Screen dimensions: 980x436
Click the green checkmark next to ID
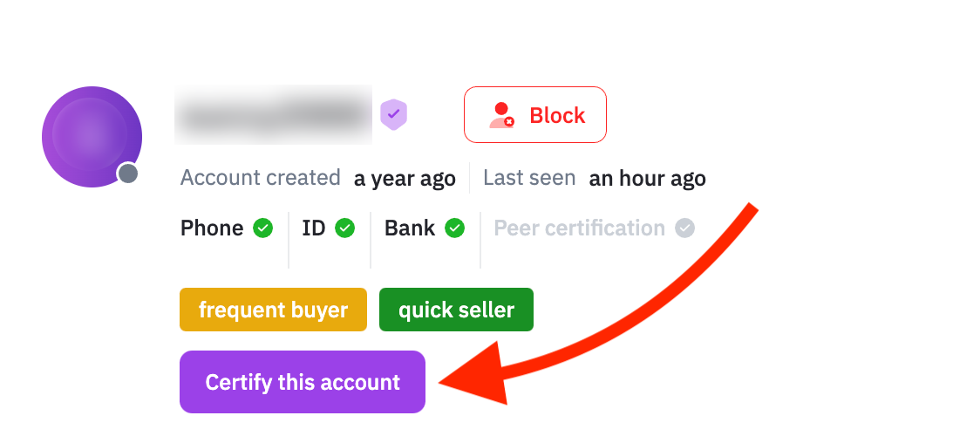pos(345,228)
